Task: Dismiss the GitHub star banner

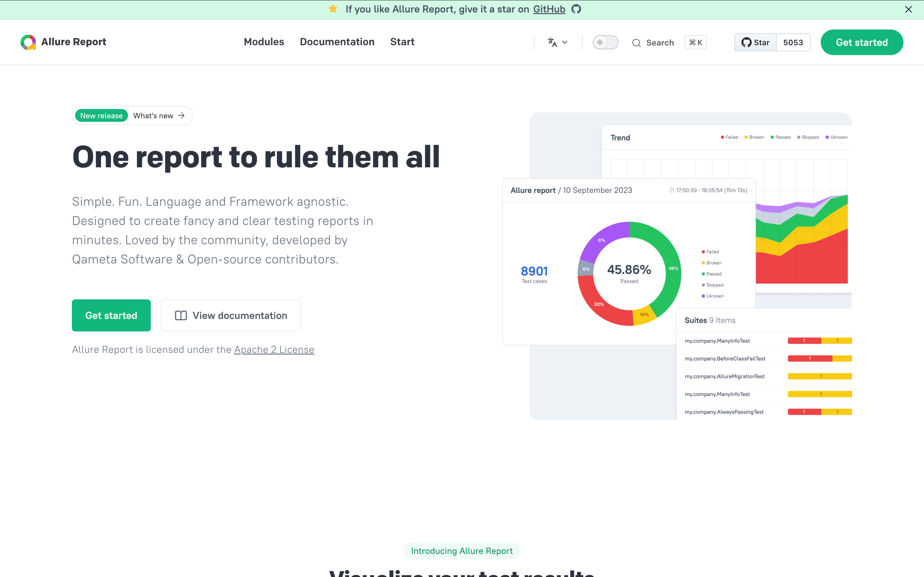Action: 908,10
